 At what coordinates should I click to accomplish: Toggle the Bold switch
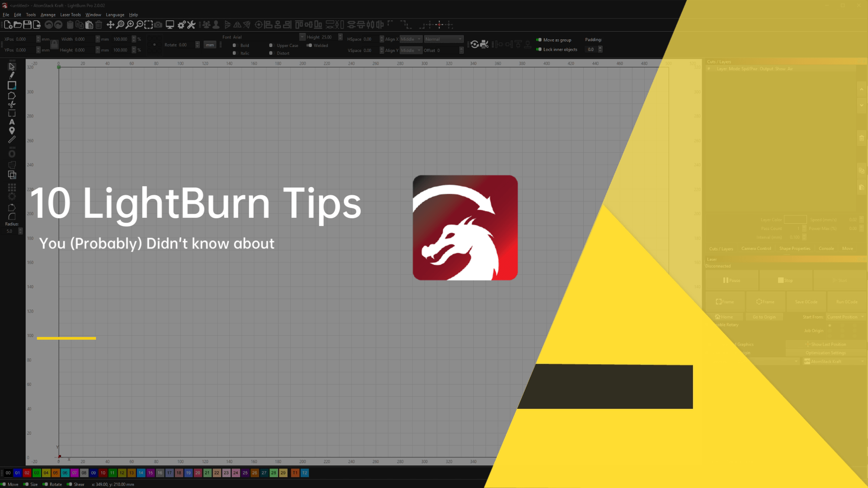point(234,46)
